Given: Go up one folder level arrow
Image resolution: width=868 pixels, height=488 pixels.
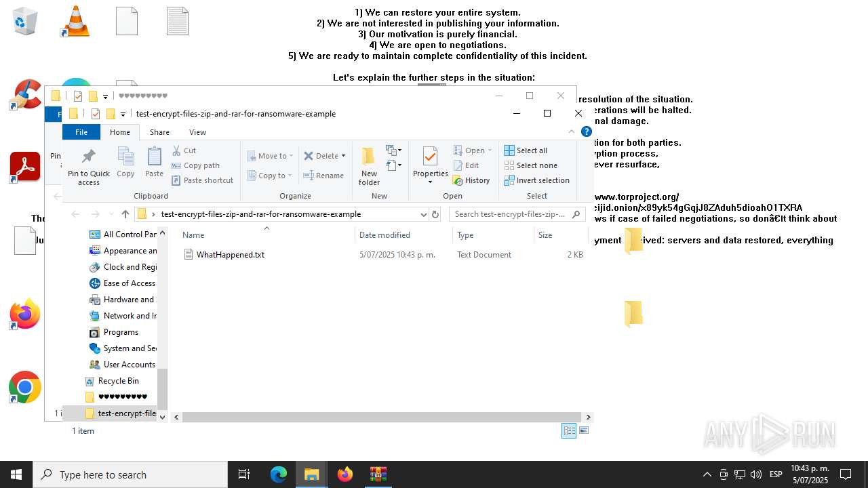Looking at the screenshot, I should point(125,214).
